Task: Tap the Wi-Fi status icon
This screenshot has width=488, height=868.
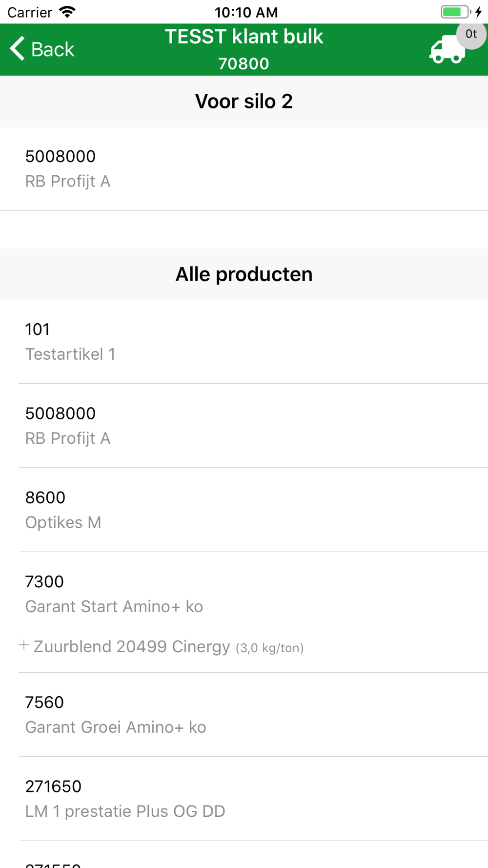Action: (x=67, y=12)
